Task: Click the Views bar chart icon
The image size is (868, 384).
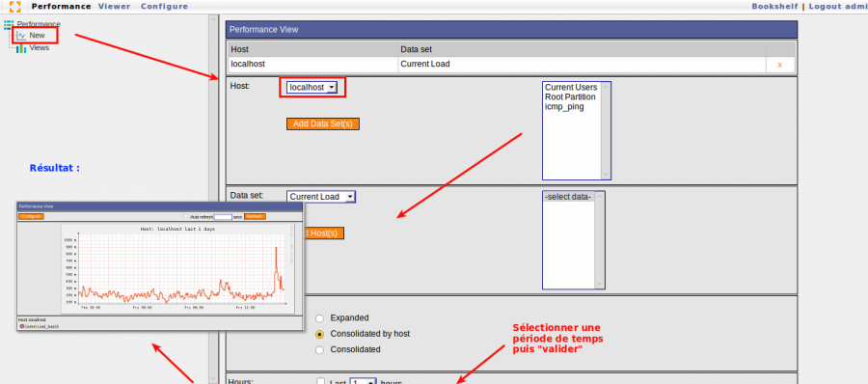Action: pyautogui.click(x=21, y=48)
